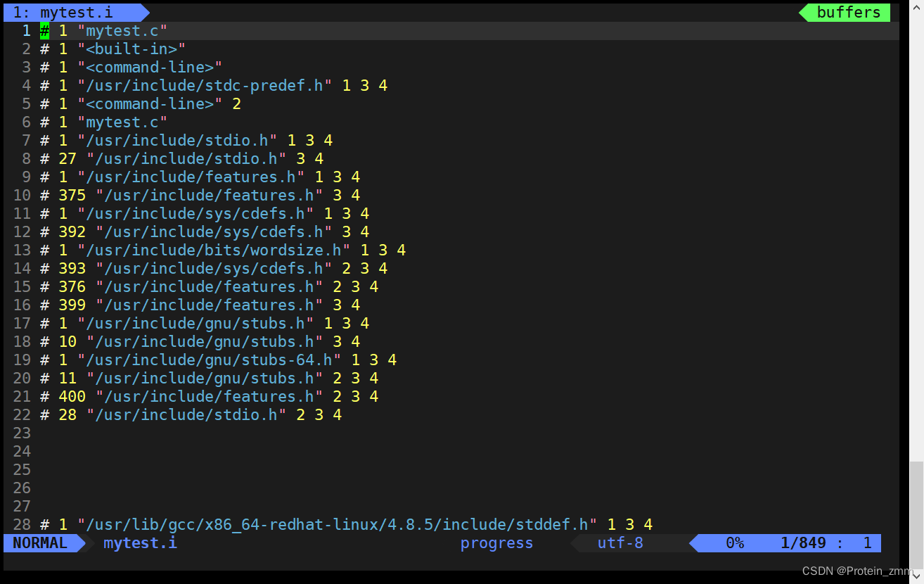The height and width of the screenshot is (584, 924).
Task: Click the progress filetype label
Action: pos(496,543)
